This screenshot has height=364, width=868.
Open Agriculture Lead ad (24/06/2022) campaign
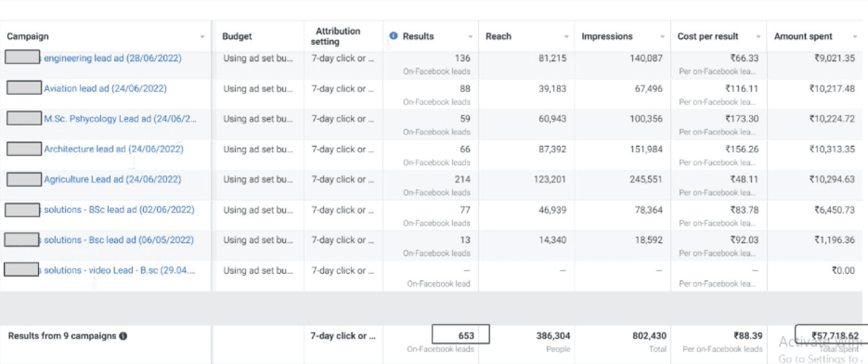[x=112, y=180]
